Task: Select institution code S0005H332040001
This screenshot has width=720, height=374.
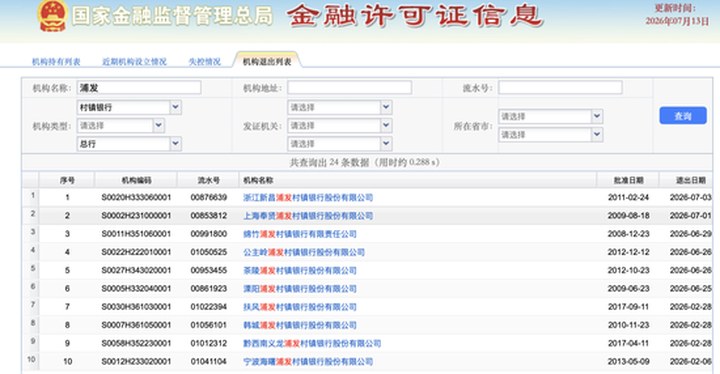Action: [x=136, y=289]
